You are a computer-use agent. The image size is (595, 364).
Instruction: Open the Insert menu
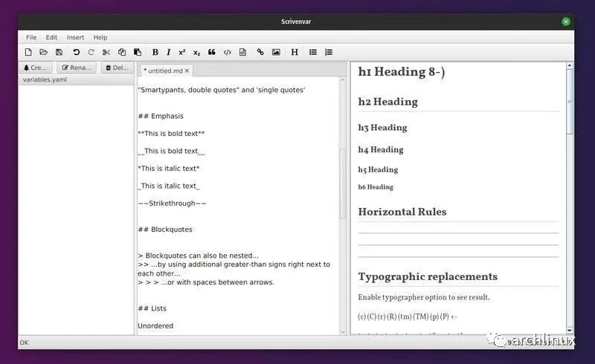tap(76, 37)
